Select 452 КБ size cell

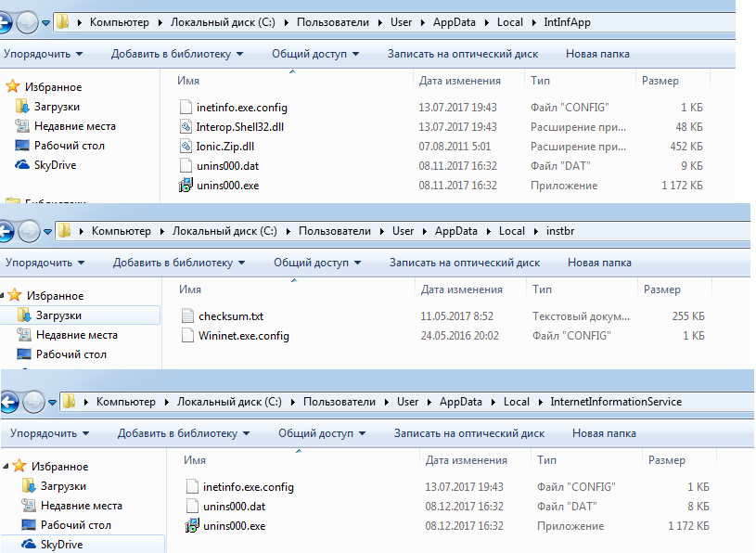pyautogui.click(x=686, y=147)
